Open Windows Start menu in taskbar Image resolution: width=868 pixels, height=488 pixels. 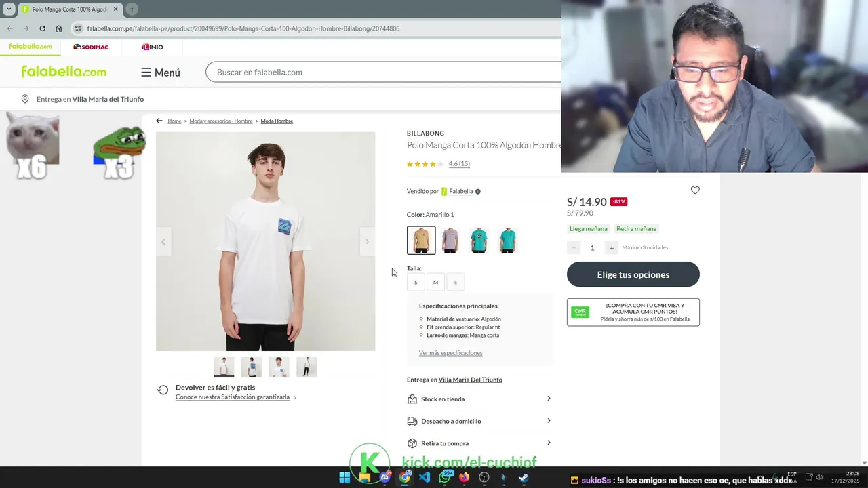[344, 477]
